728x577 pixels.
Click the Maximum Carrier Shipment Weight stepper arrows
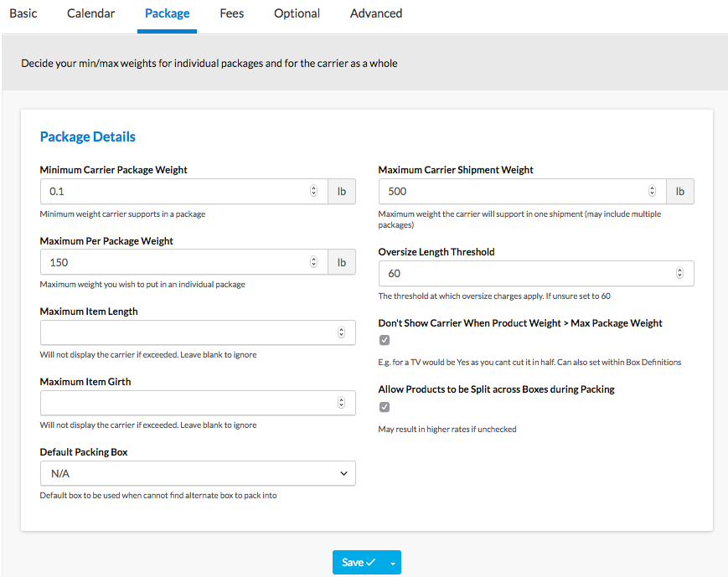652,191
